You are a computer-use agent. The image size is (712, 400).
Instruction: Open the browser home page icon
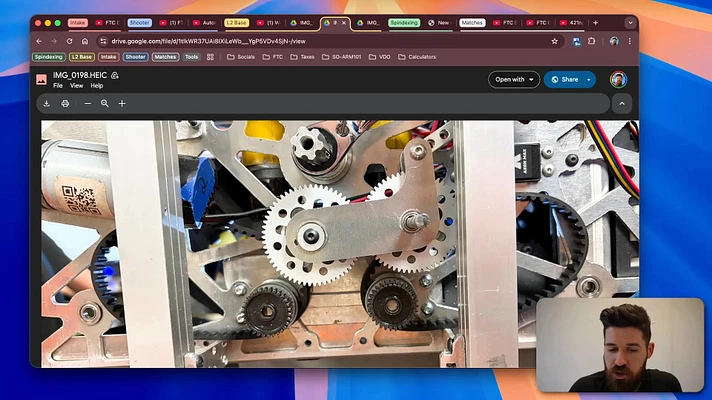pyautogui.click(x=85, y=41)
